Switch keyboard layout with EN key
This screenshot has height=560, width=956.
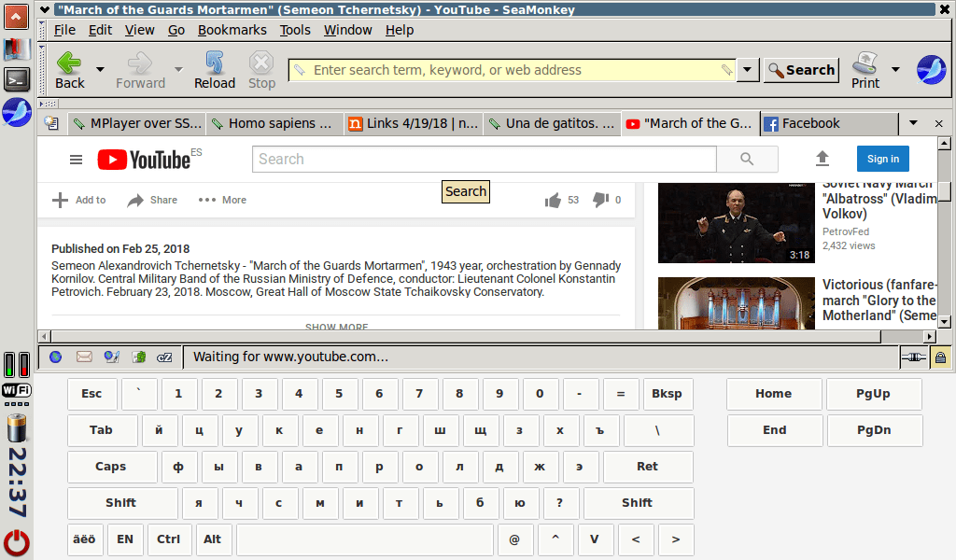click(x=126, y=539)
